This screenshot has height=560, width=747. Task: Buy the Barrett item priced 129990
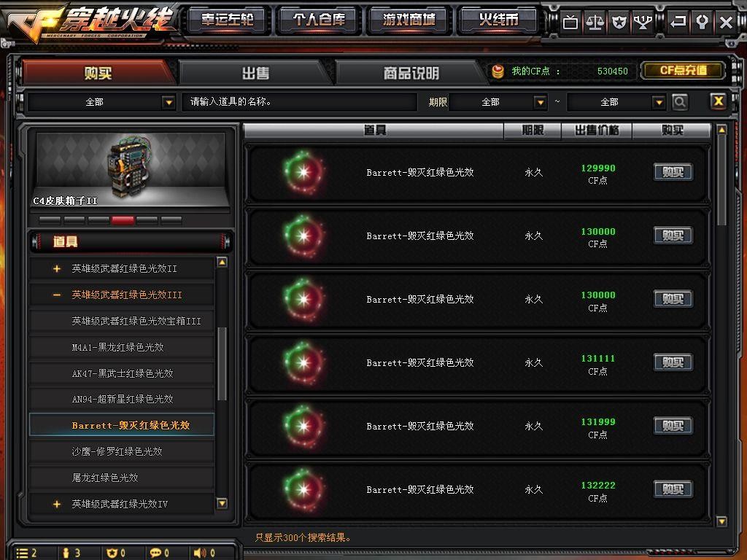pyautogui.click(x=673, y=172)
